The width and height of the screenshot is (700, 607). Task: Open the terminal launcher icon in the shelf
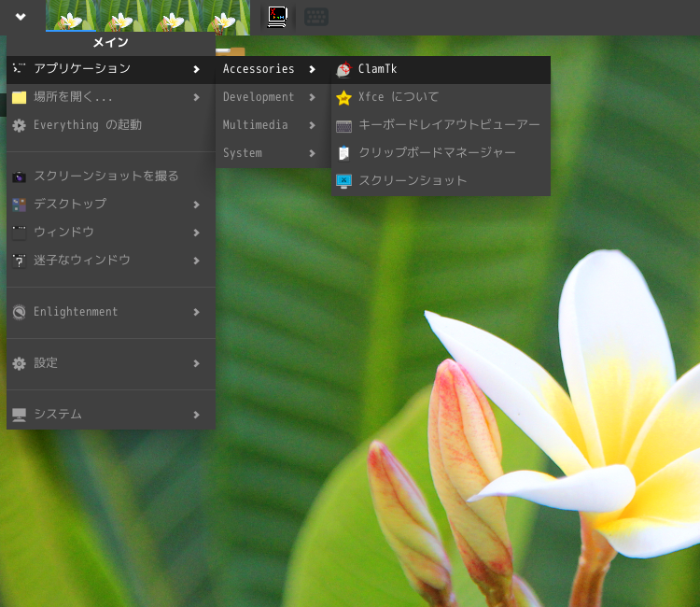[277, 17]
